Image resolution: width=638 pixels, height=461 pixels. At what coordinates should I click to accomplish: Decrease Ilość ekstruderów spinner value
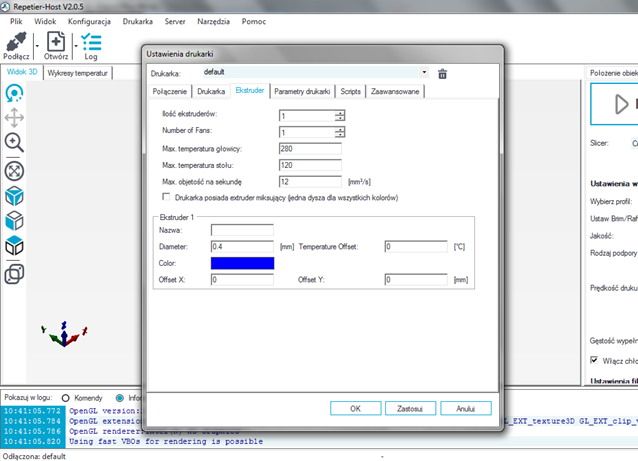pyautogui.click(x=340, y=118)
